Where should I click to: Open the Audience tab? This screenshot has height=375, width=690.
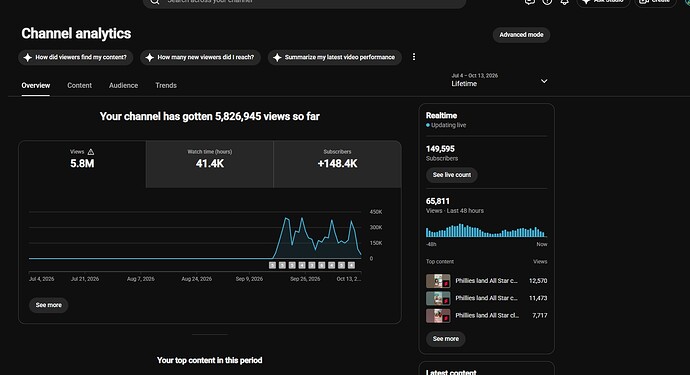(x=123, y=85)
